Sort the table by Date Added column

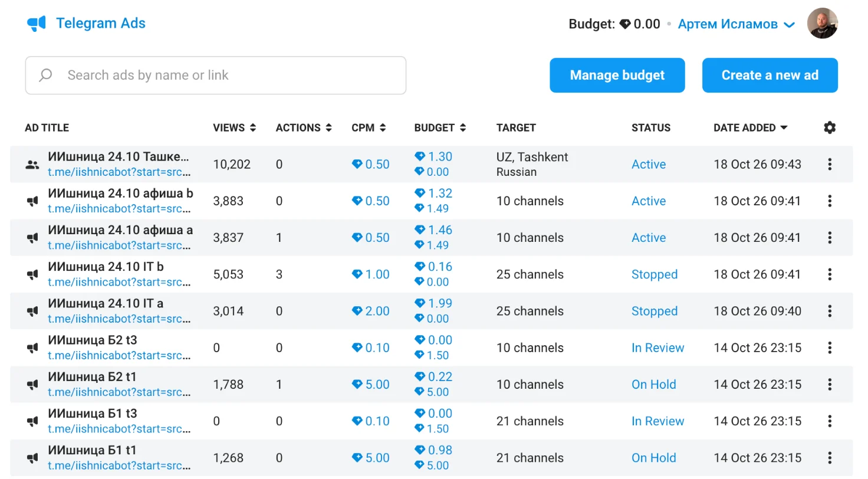coord(751,127)
